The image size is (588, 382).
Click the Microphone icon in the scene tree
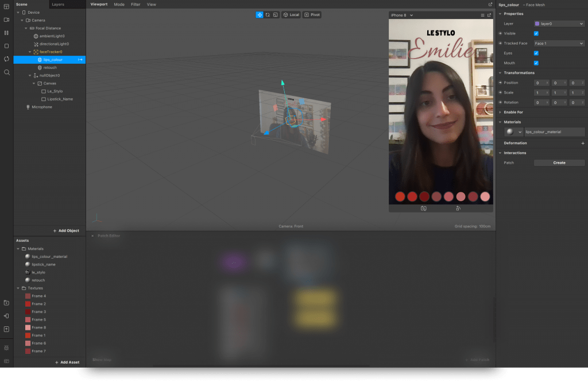click(28, 107)
